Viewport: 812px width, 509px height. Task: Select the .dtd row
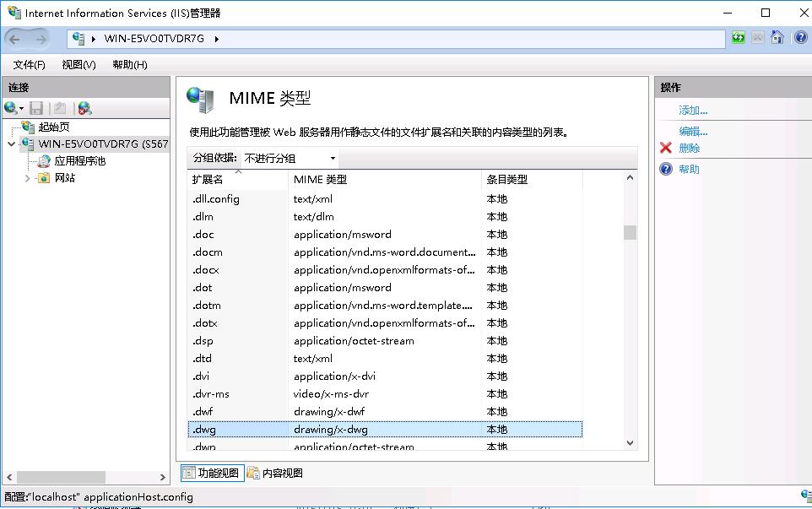tap(385, 358)
